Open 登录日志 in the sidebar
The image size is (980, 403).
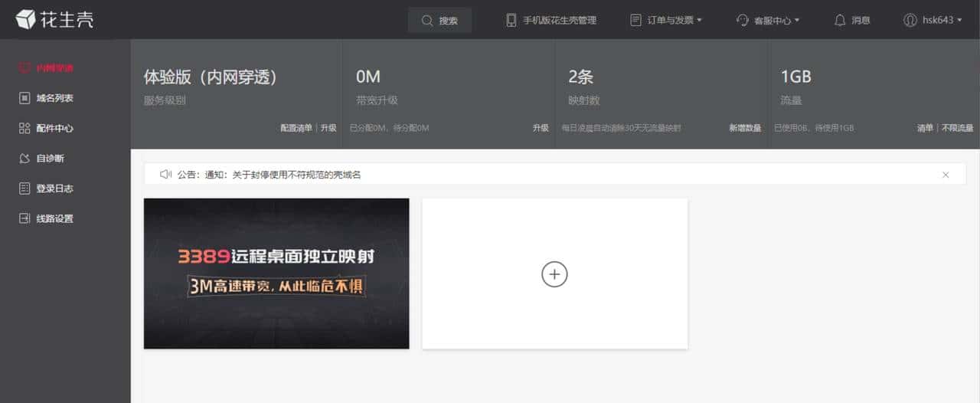coord(46,188)
